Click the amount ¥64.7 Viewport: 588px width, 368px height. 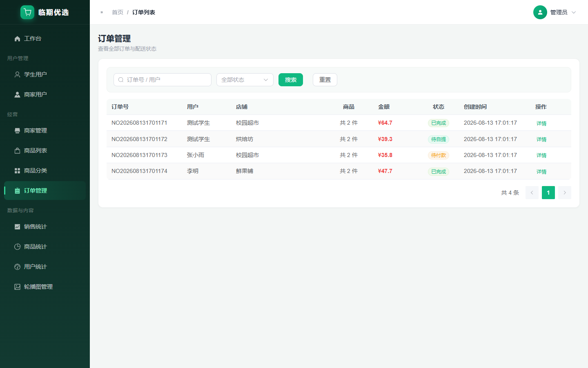pos(385,123)
